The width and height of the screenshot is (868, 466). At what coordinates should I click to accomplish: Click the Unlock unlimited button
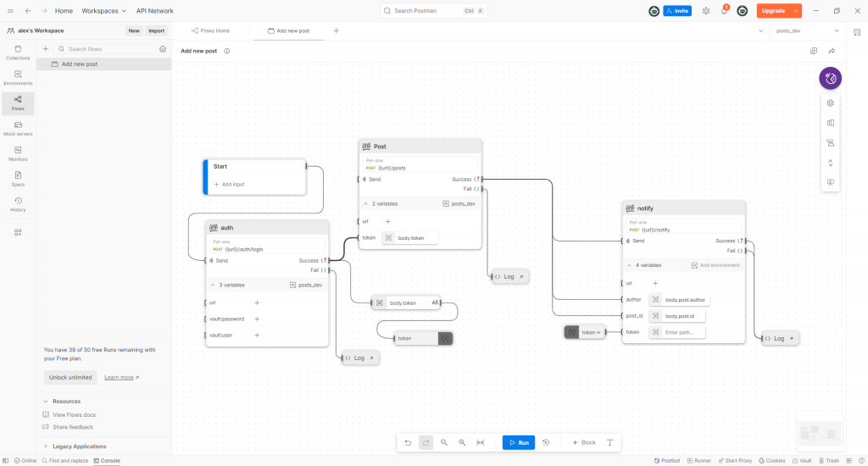70,377
